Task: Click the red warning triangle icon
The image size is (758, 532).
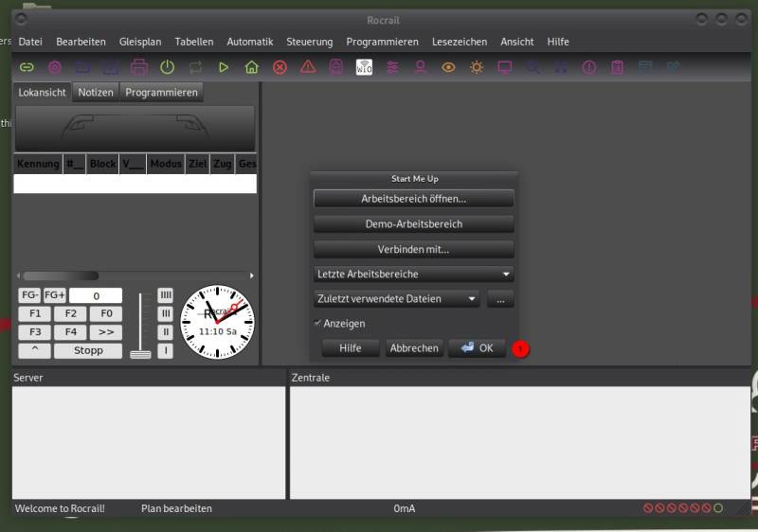Action: coord(308,67)
